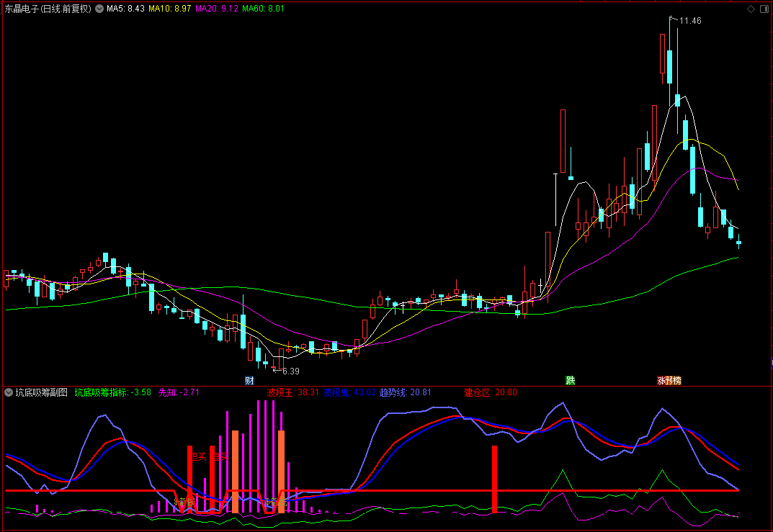Open the 坑底吸筹副图 indicator dropdown arrow
The width and height of the screenshot is (773, 532).
point(9,392)
